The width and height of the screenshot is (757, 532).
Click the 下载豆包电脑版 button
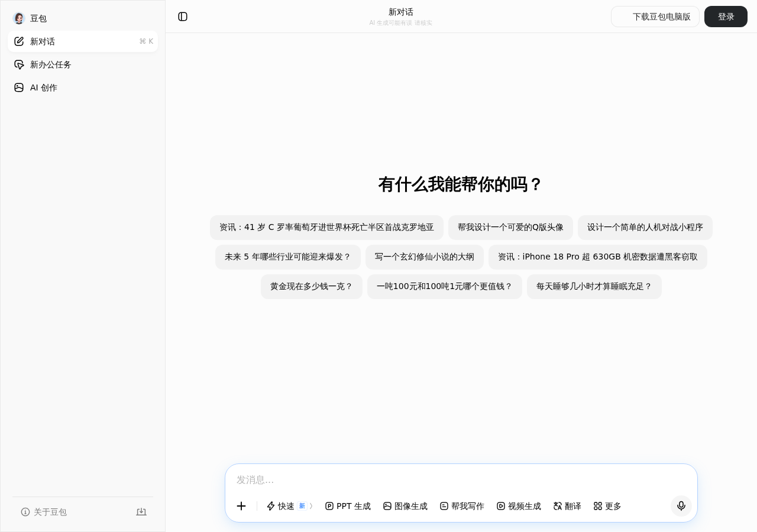coord(655,17)
